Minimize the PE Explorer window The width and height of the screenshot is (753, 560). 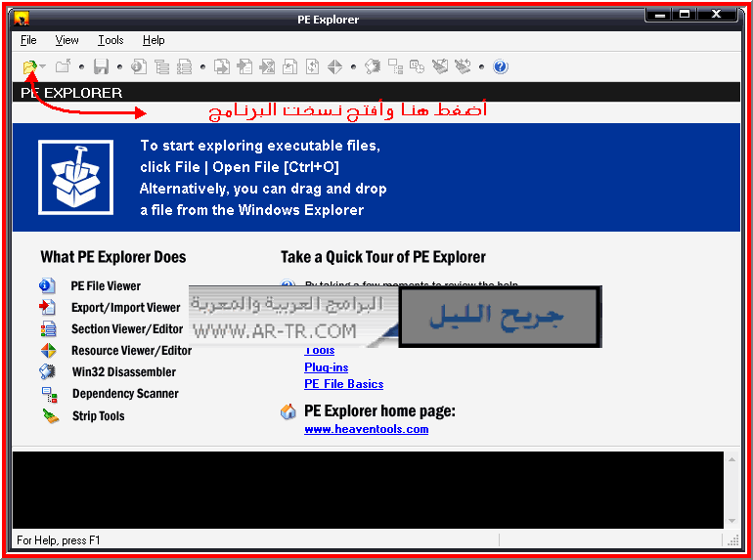[x=660, y=15]
